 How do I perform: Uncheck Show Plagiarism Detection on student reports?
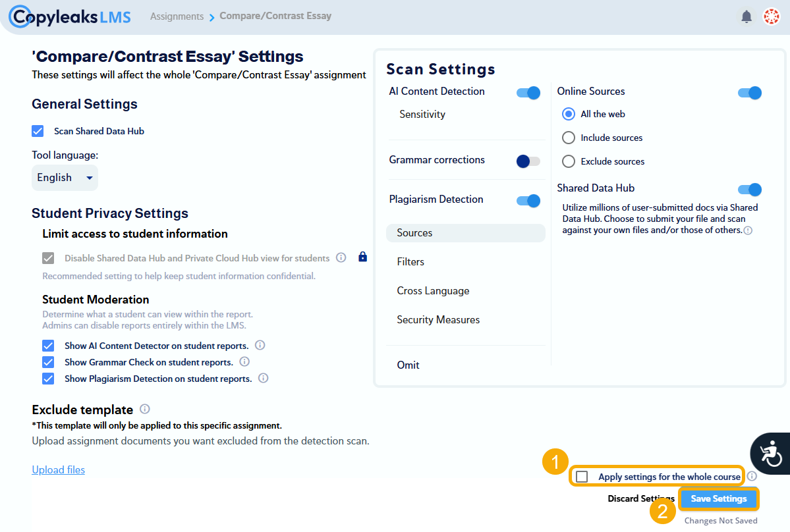48,378
